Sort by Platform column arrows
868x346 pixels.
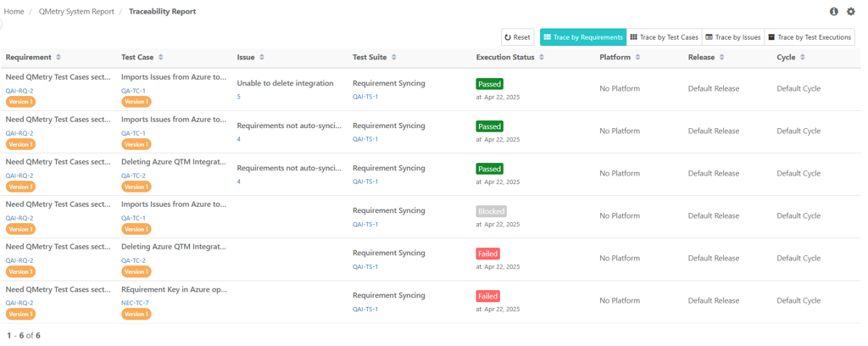637,57
